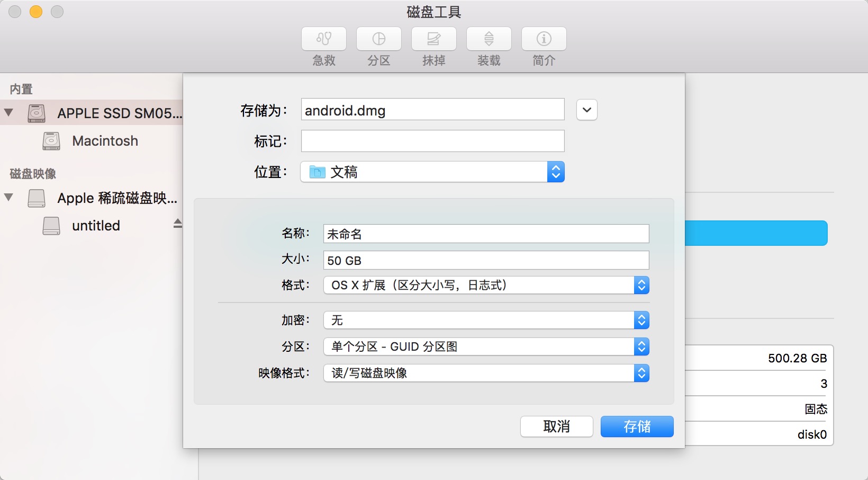Click the 标记 tags field
Screen dimensions: 868x480
pyautogui.click(x=432, y=141)
